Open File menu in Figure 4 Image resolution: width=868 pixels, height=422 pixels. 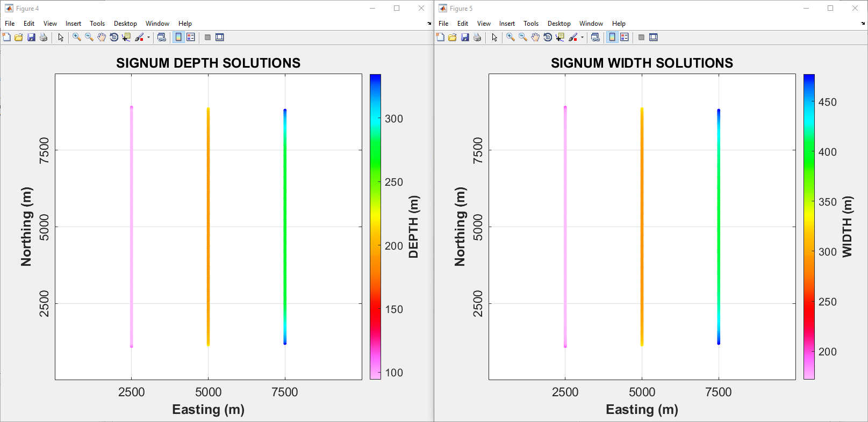pos(10,24)
